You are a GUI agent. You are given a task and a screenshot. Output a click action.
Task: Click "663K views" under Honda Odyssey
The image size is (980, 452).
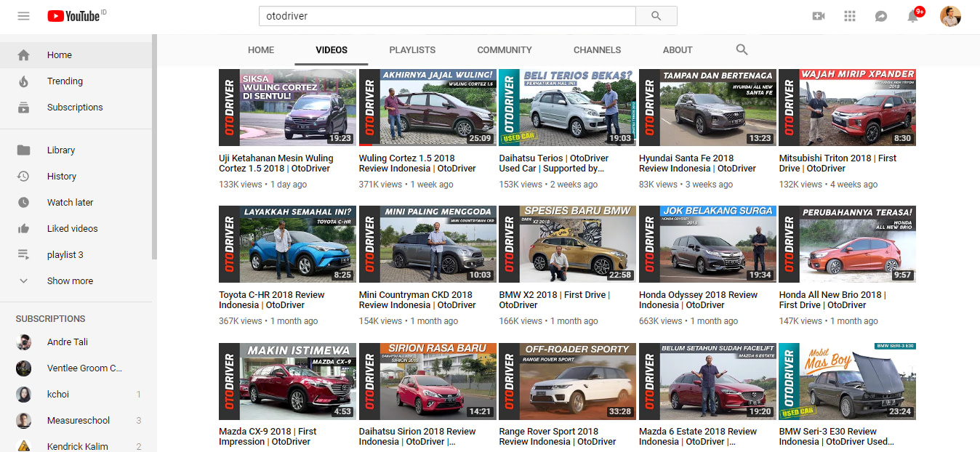661,321
